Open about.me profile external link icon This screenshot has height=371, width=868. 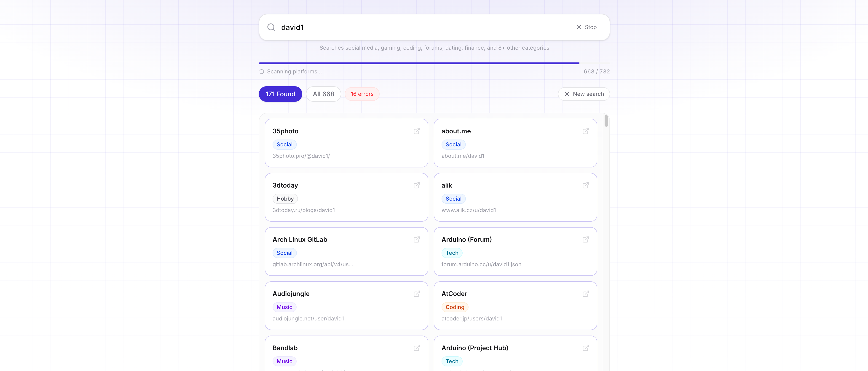[586, 131]
